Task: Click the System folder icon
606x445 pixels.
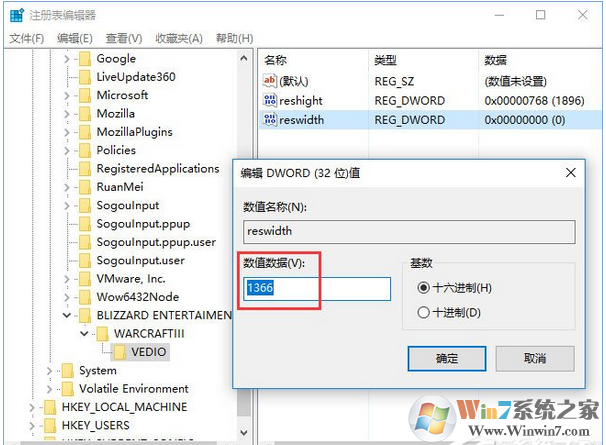Action: [67, 371]
